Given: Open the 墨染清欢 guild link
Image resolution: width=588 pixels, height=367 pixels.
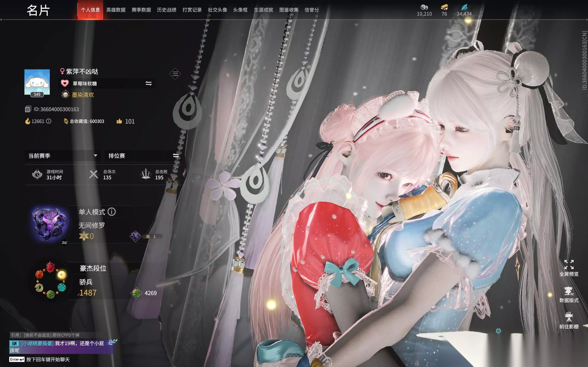Looking at the screenshot, I should 83,95.
